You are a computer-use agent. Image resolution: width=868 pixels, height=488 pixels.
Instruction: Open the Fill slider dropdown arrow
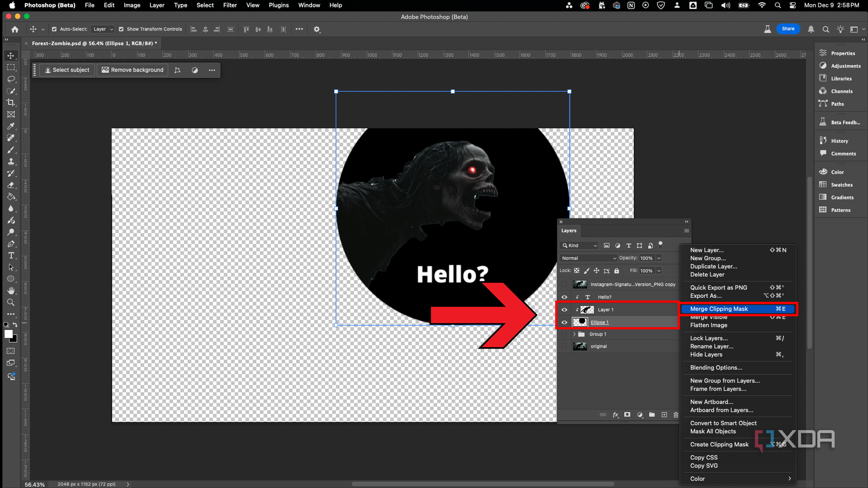pos(659,271)
